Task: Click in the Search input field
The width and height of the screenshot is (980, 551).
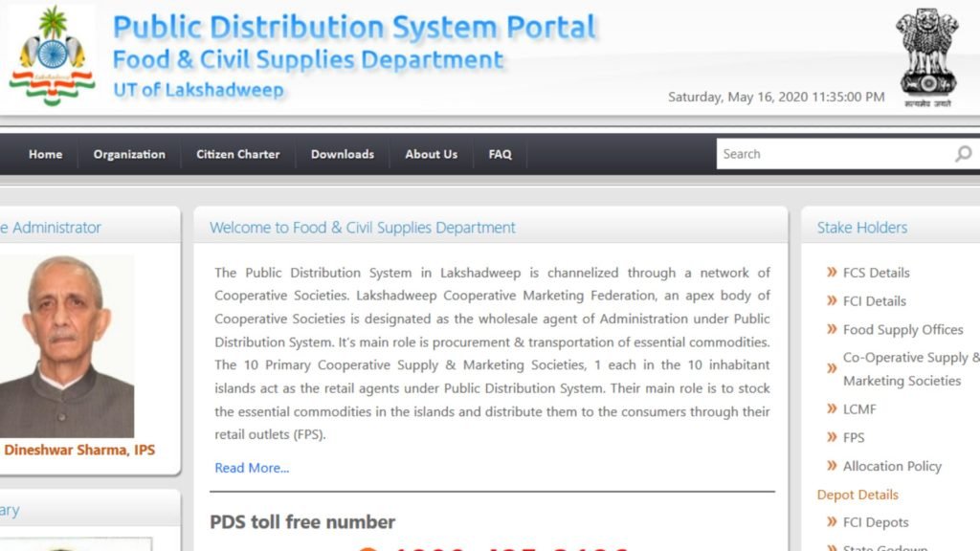Action: click(833, 154)
